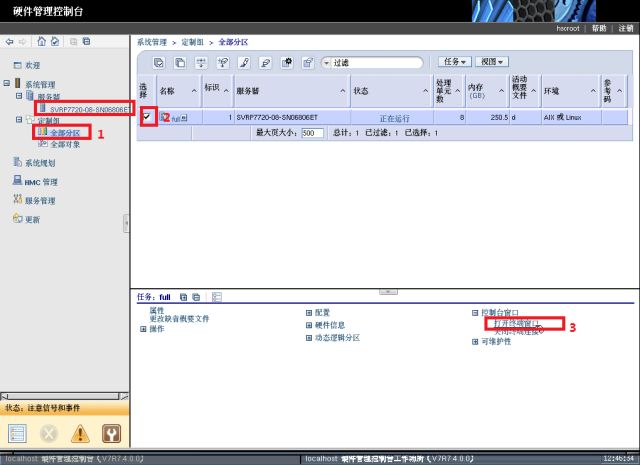Click the forward arrow navigation icon
Image resolution: width=640 pixels, height=465 pixels.
click(x=23, y=42)
